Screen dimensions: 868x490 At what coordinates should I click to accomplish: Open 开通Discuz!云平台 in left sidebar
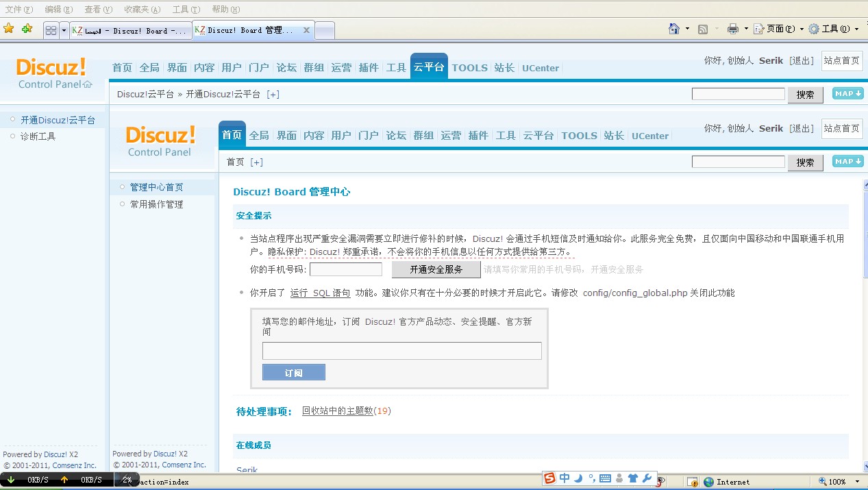click(x=58, y=120)
